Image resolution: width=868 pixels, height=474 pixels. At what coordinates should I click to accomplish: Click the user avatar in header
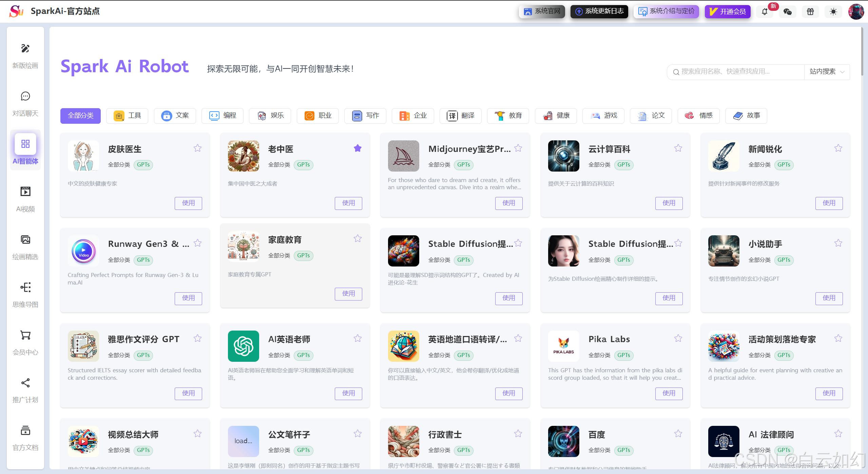click(856, 12)
